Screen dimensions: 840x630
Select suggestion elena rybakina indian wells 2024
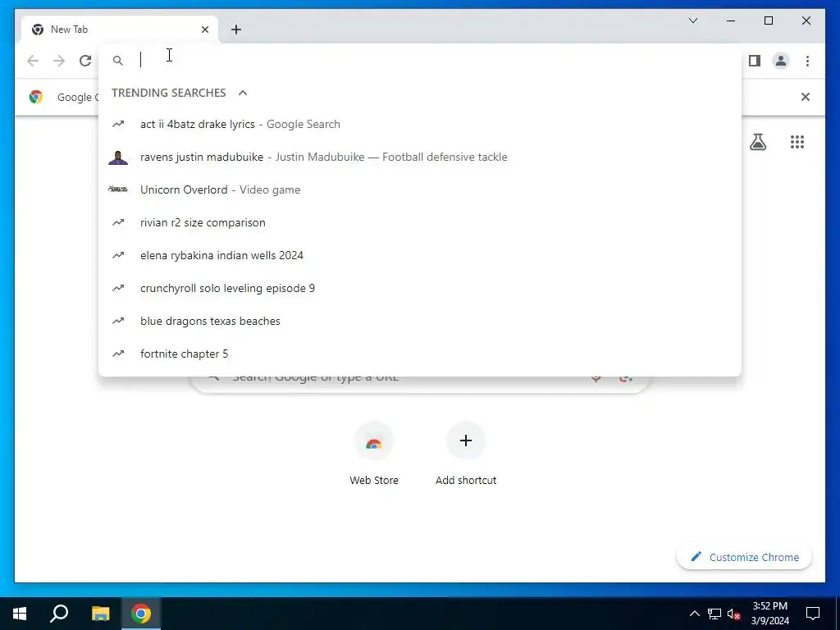420,256
